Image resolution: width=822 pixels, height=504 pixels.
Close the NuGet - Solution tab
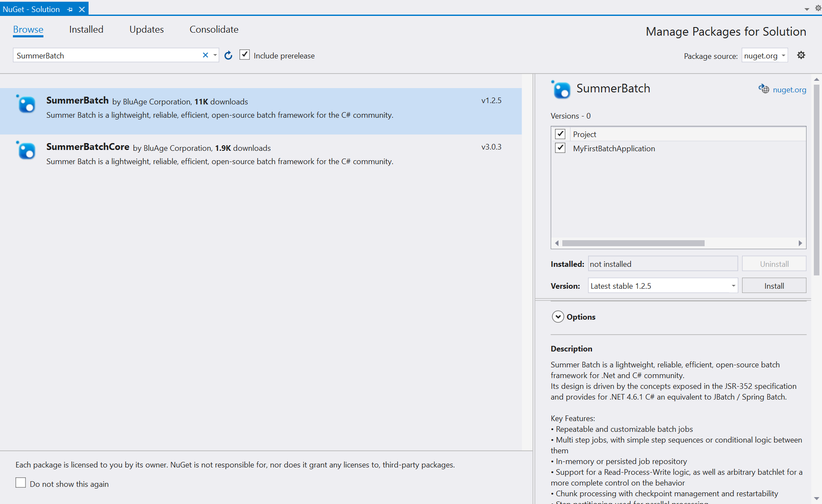(82, 9)
